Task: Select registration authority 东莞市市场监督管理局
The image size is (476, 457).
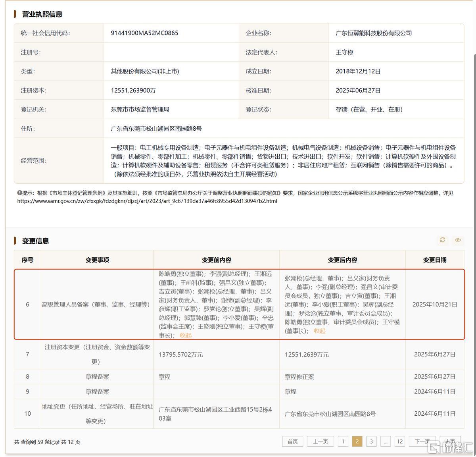Action: pyautogui.click(x=140, y=109)
